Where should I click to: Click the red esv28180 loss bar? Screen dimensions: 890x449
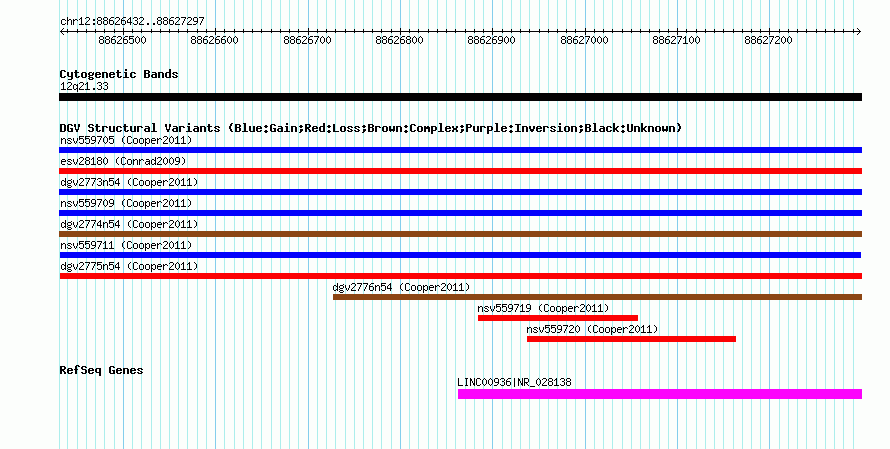coord(460,171)
